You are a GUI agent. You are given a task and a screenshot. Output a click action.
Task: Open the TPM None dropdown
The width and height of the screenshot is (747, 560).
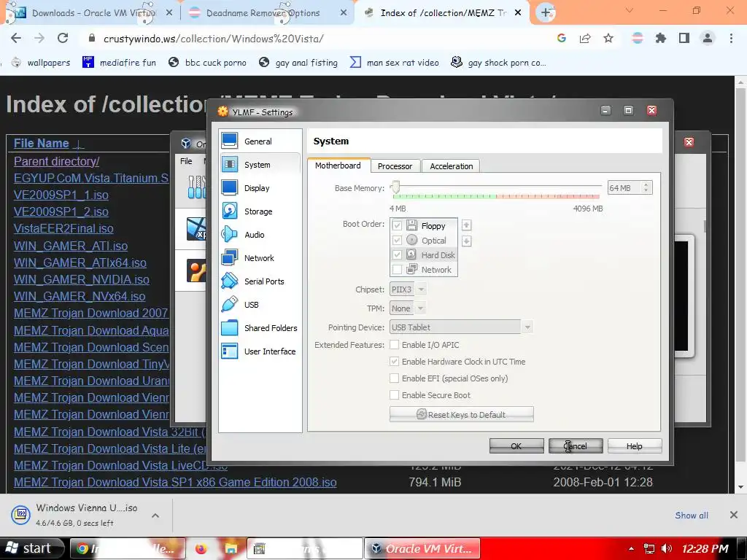(408, 308)
